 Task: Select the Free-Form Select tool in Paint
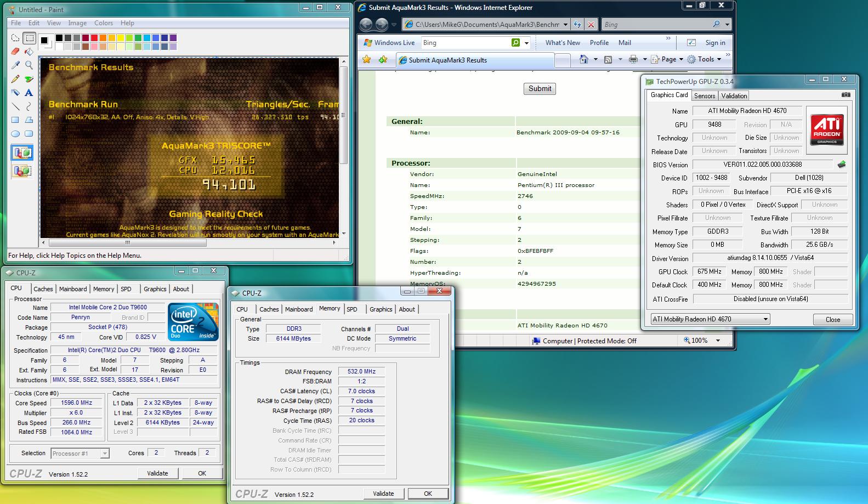(15, 38)
